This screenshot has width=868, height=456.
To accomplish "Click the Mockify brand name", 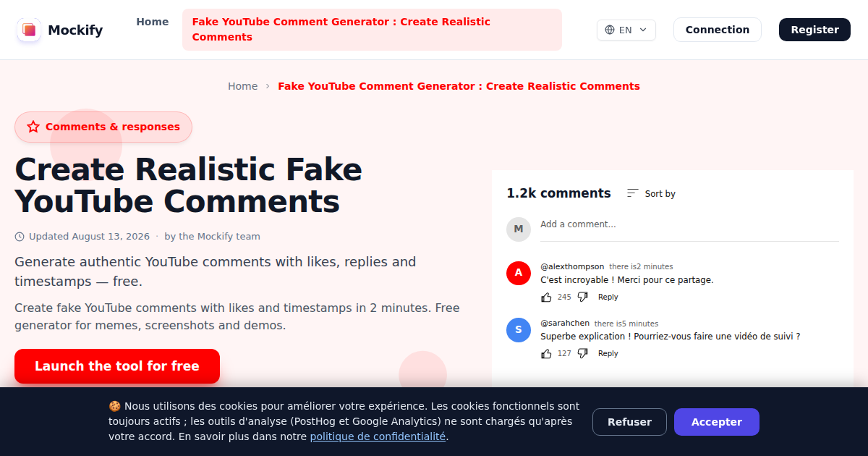I will [x=75, y=30].
